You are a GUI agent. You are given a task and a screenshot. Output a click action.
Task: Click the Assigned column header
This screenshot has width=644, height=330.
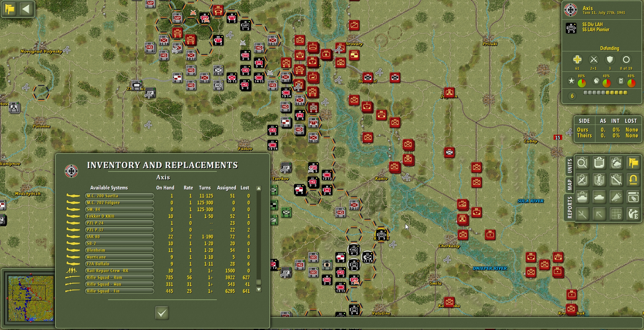click(x=226, y=188)
